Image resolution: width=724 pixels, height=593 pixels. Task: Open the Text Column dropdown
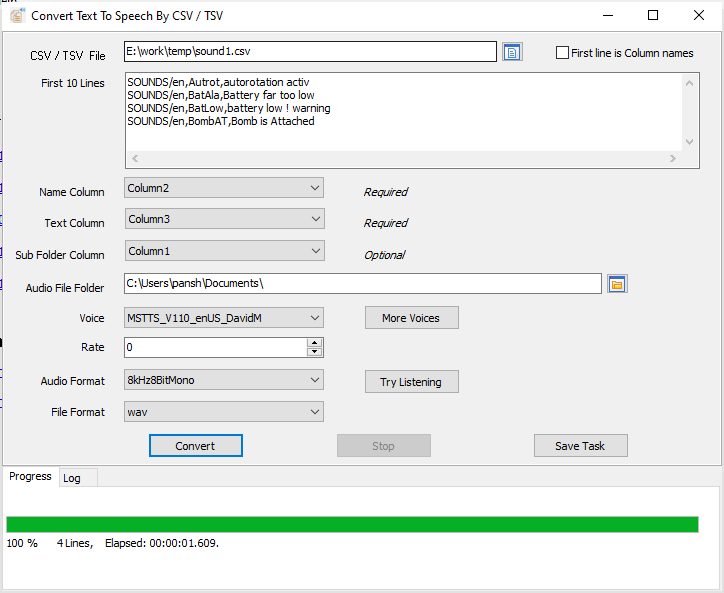[x=224, y=219]
